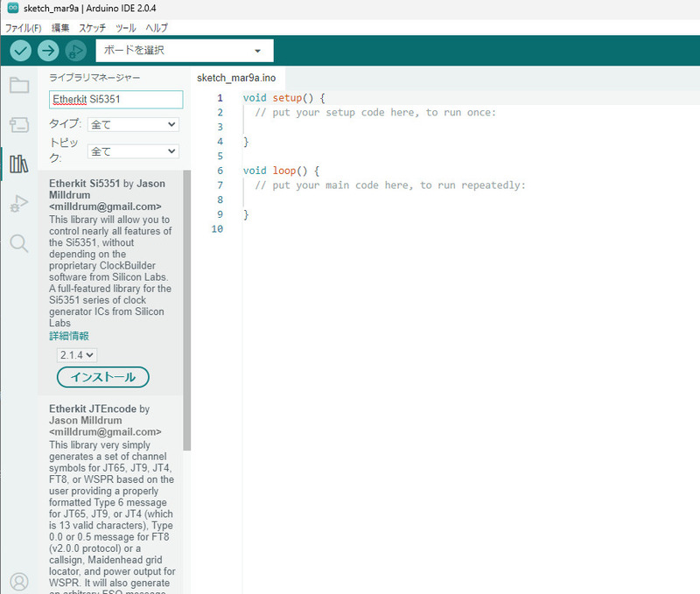Switch to sketch_mar9a.ino tab
Screen dimensions: 700x594
tap(236, 78)
